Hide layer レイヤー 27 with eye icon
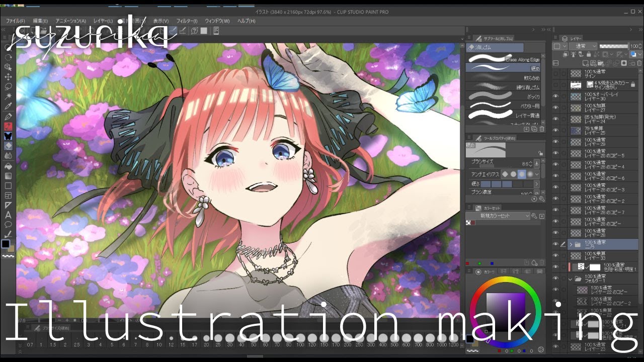This screenshot has width=644, height=362. (556, 108)
